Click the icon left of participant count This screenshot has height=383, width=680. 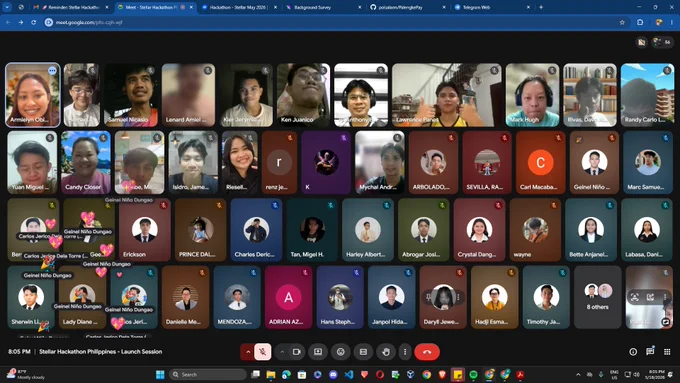641,42
